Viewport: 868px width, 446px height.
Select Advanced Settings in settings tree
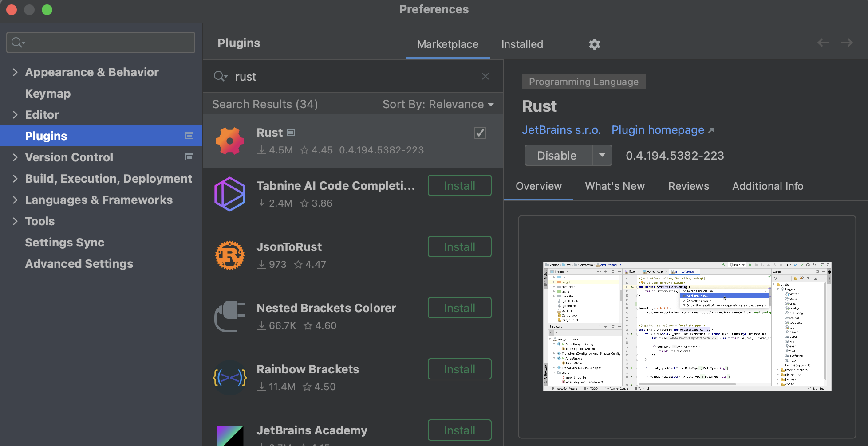pos(79,263)
